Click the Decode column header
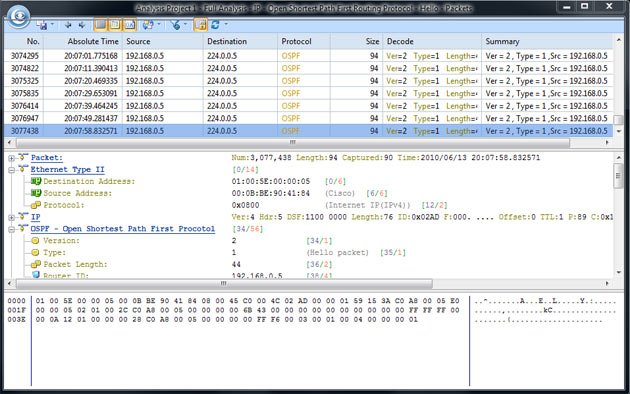630x394 pixels. (432, 41)
